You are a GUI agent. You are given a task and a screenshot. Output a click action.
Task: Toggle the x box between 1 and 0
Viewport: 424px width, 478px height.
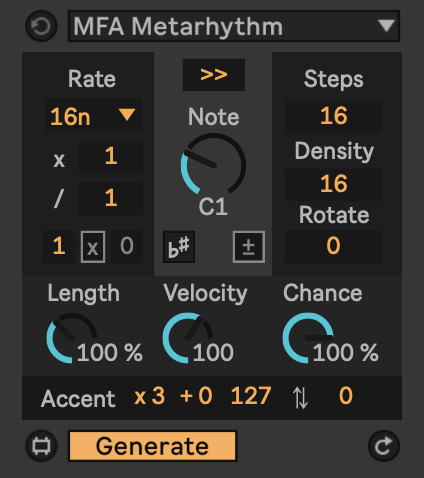[93, 247]
